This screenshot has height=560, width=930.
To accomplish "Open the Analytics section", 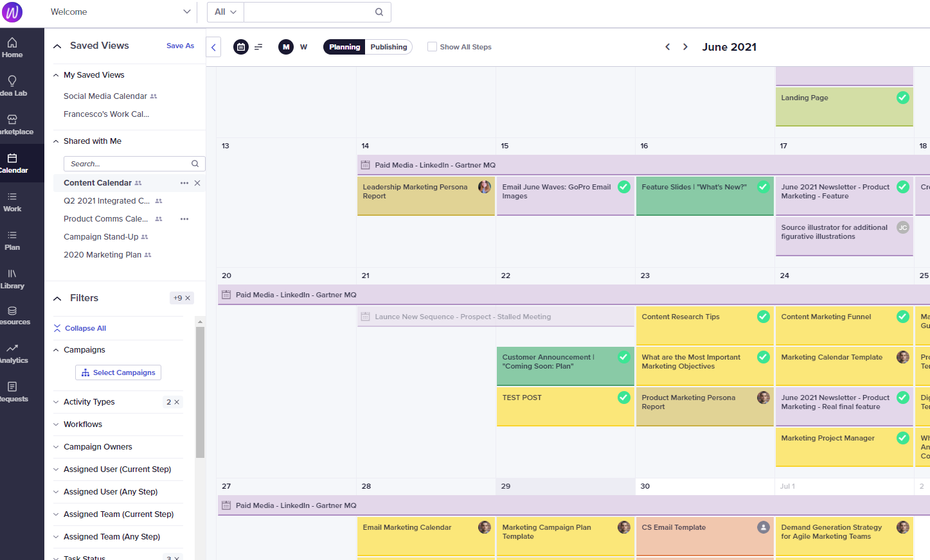I will (13, 352).
